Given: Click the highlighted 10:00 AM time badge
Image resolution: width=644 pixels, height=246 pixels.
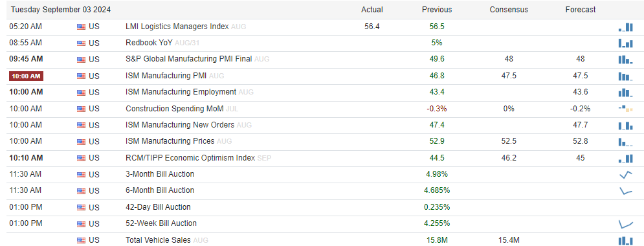Looking at the screenshot, I should click(x=27, y=76).
